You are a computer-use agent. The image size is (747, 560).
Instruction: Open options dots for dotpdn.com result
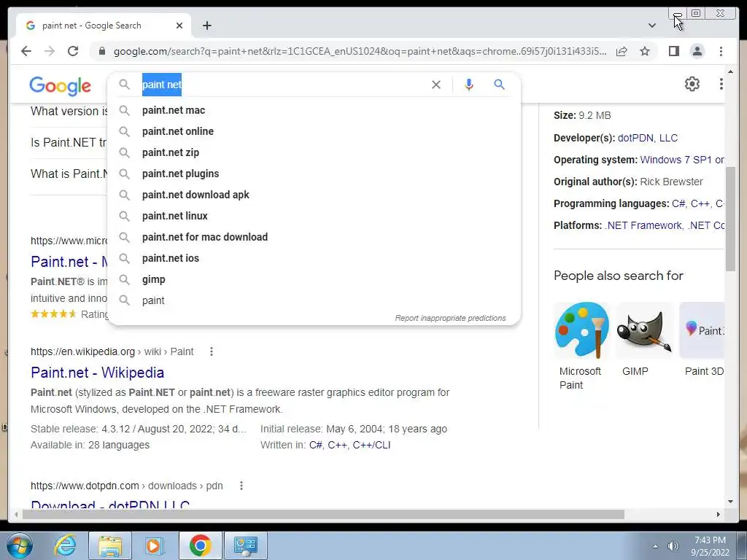241,486
